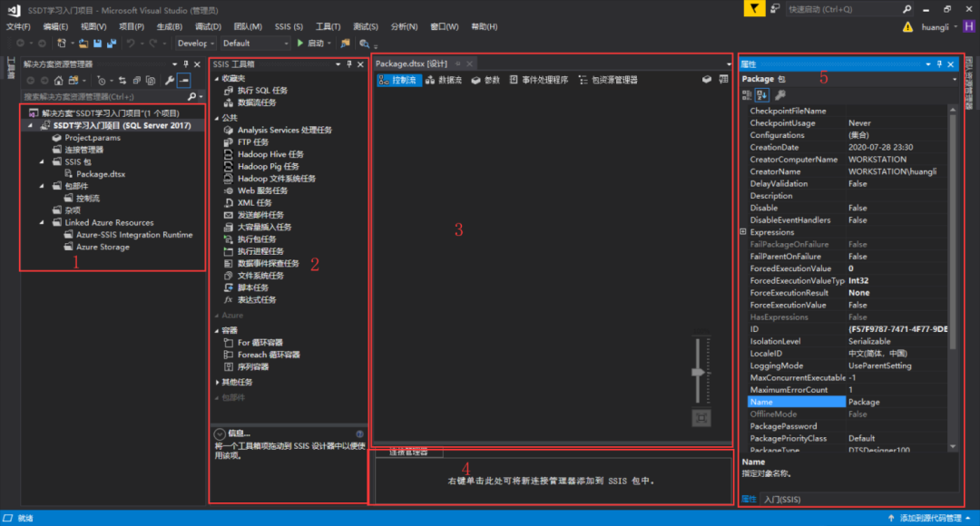Click the feedback notification filter flag icon

[x=754, y=9]
